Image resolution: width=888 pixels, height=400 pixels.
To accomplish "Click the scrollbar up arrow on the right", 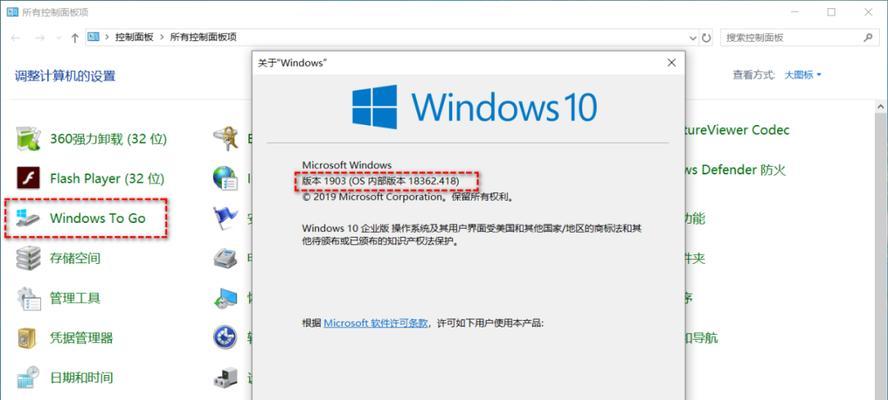I will (x=881, y=106).
